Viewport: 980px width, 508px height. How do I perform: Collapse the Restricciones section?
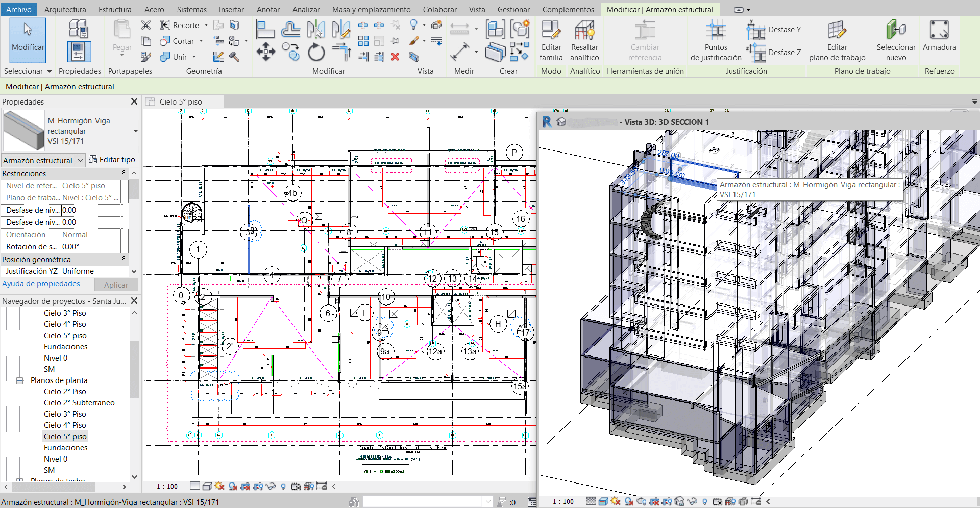coord(124,173)
